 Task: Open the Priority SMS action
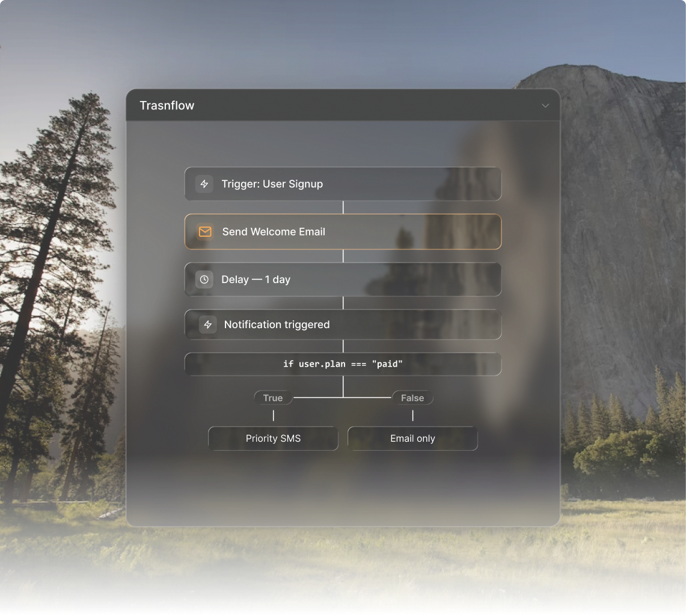pos(273,439)
